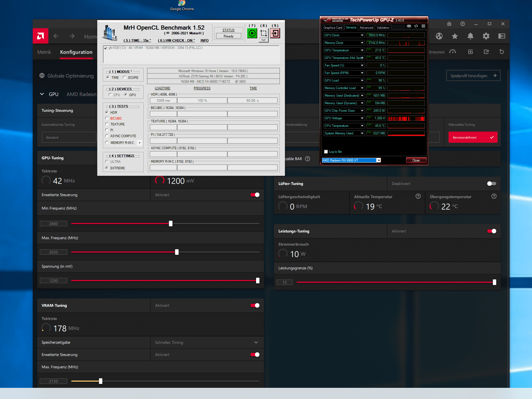Click (5) TIME : 15s link

137,41
